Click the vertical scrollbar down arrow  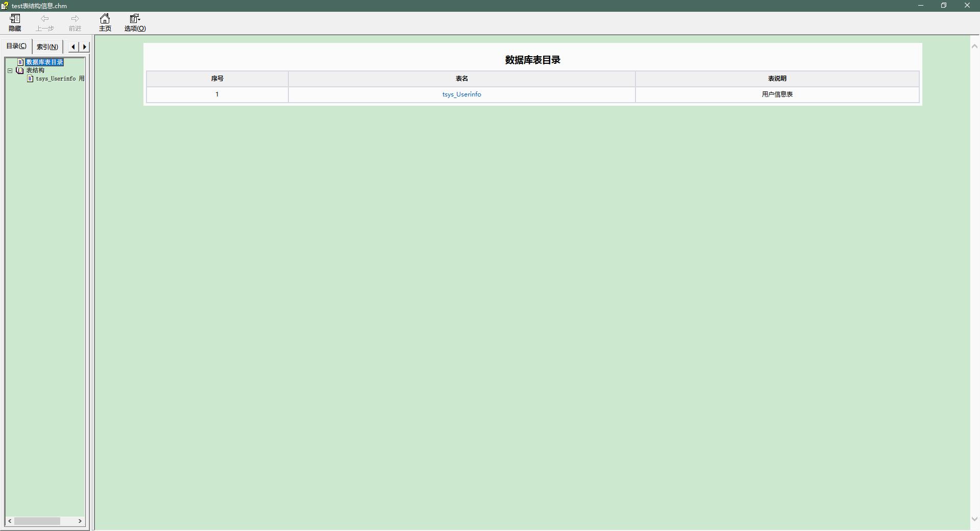[974, 519]
